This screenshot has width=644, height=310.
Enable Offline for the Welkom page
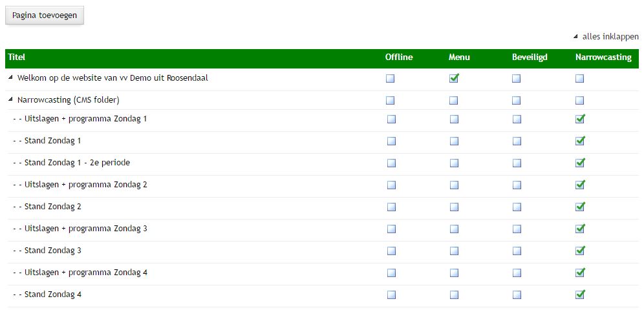pyautogui.click(x=391, y=79)
